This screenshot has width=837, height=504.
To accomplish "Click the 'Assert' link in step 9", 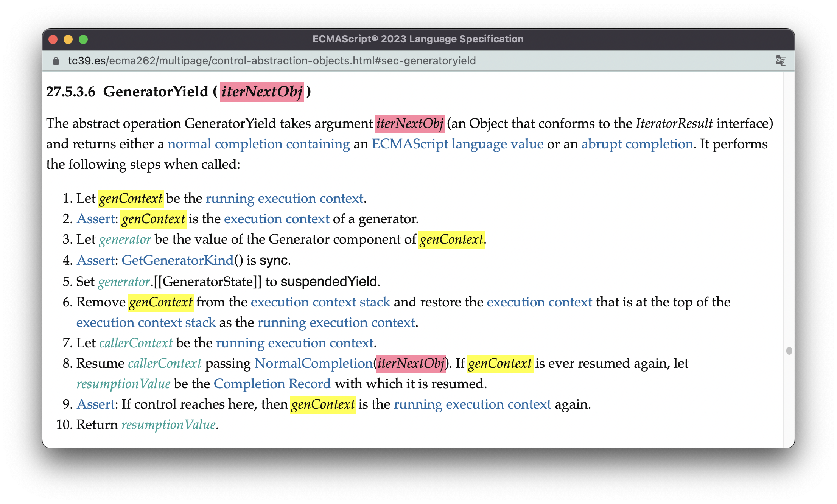I will coord(96,404).
